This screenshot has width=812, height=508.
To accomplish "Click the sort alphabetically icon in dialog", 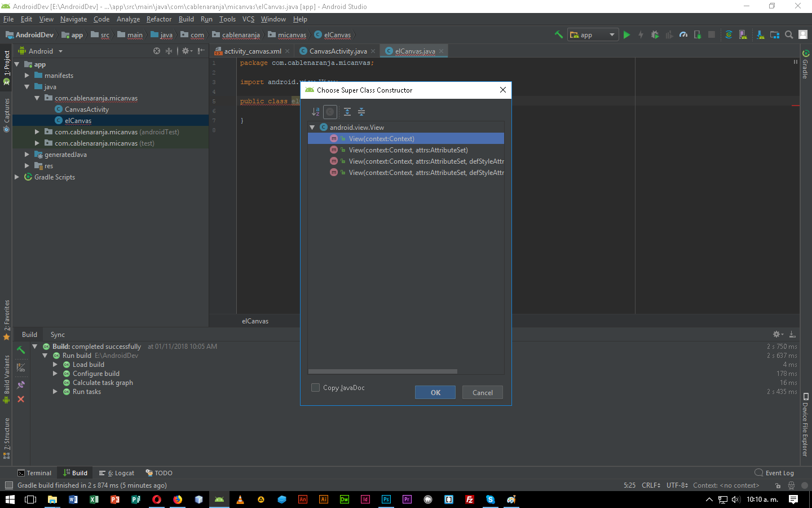I will 316,112.
